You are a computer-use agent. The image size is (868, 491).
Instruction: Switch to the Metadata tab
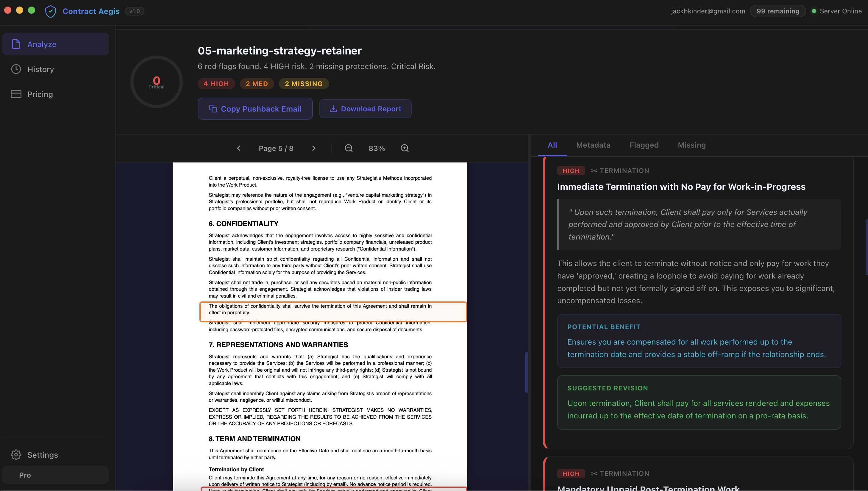593,145
